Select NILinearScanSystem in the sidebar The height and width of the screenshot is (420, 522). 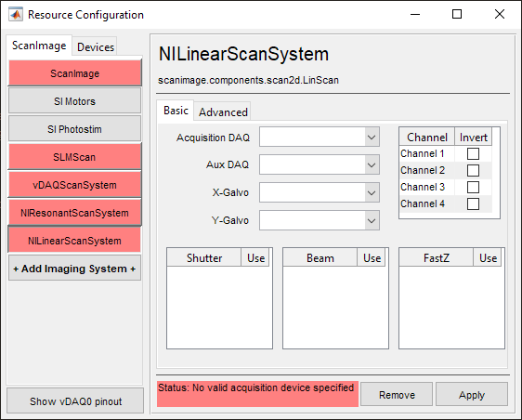(74, 241)
